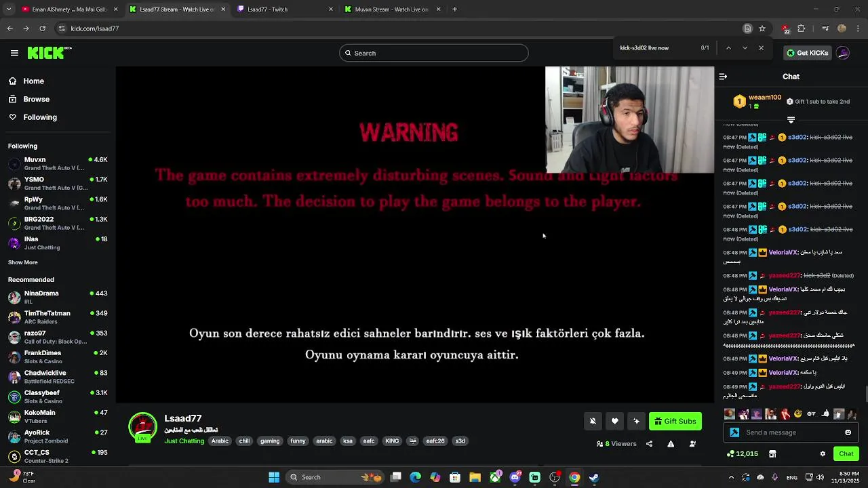Viewport: 868px width, 488px height.
Task: Open RpWy followed channel
Action: (58, 203)
